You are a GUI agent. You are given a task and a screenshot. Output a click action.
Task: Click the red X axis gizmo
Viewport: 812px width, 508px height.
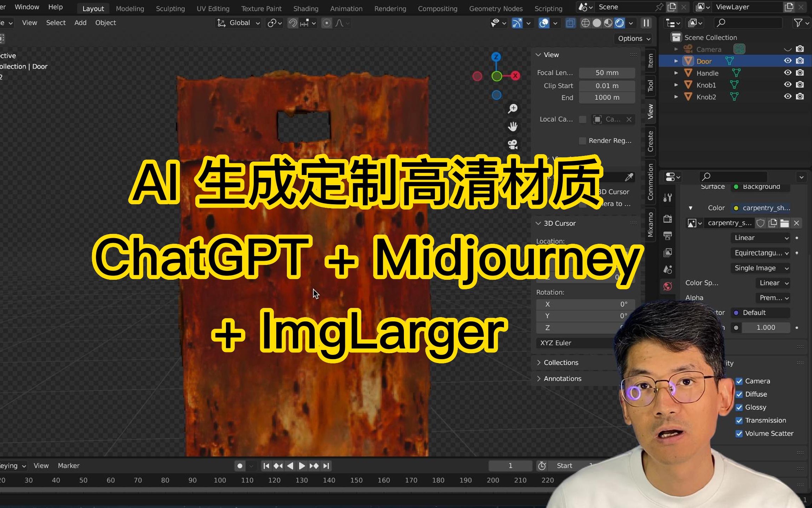[x=516, y=75]
